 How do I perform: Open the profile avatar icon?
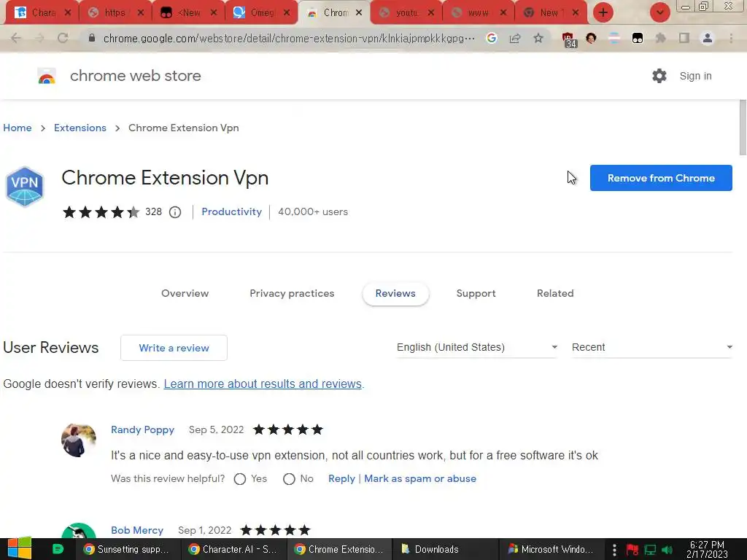click(x=708, y=38)
